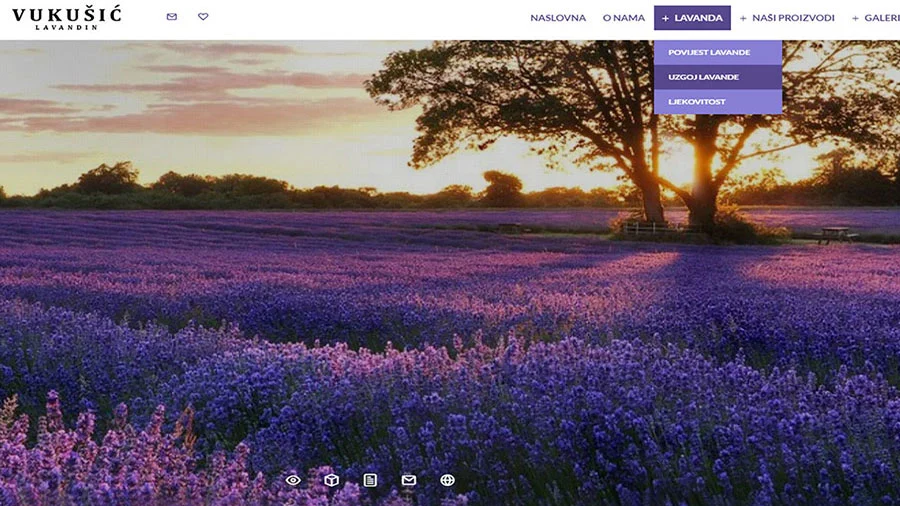The image size is (900, 506).
Task: Click the mail icon in the bottom bar
Action: pos(409,480)
